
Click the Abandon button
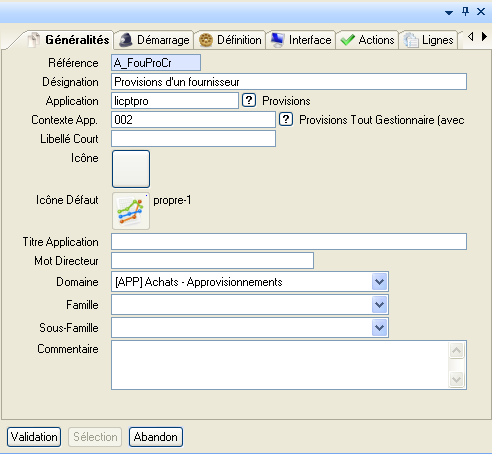(x=156, y=437)
